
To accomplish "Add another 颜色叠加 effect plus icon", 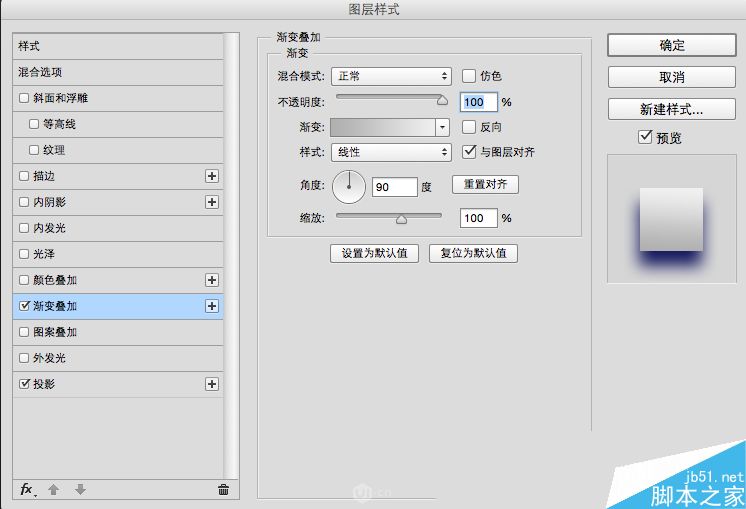I will (x=212, y=280).
